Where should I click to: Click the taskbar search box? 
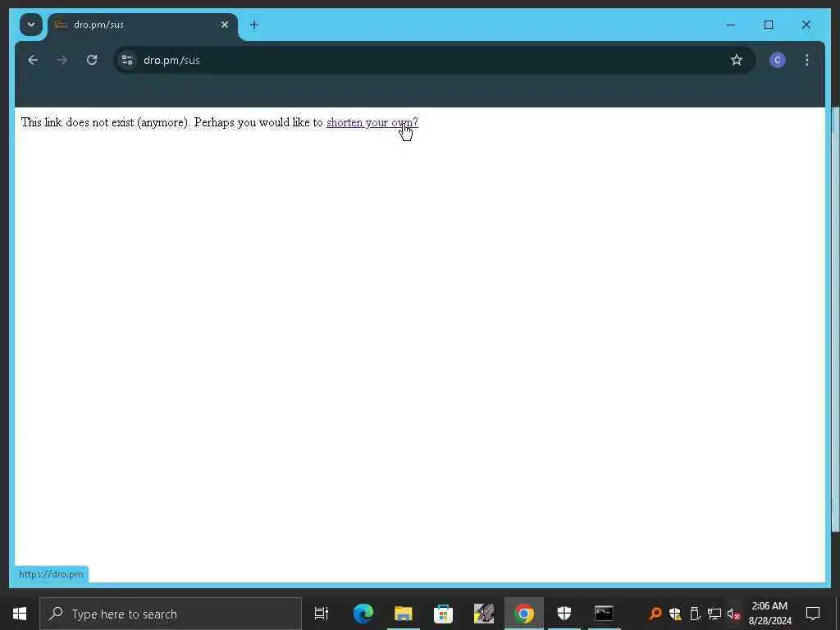pos(171,614)
